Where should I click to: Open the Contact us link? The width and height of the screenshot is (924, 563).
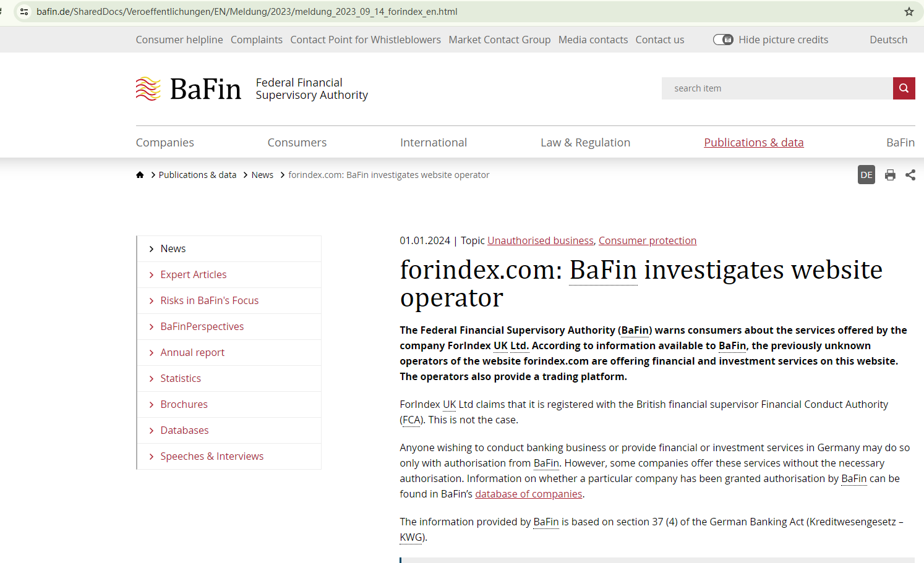click(x=660, y=40)
